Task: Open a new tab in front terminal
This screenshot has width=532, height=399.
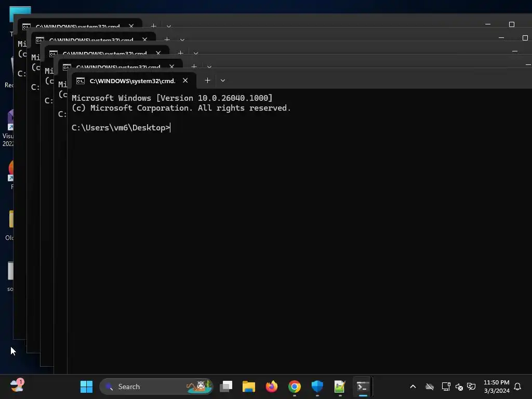Action: (x=208, y=81)
